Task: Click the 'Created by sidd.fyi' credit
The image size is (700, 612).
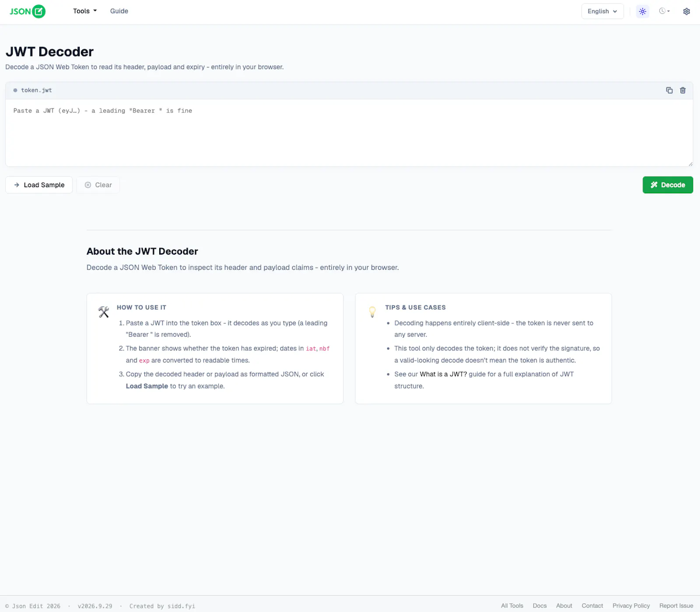Action: coord(162,606)
